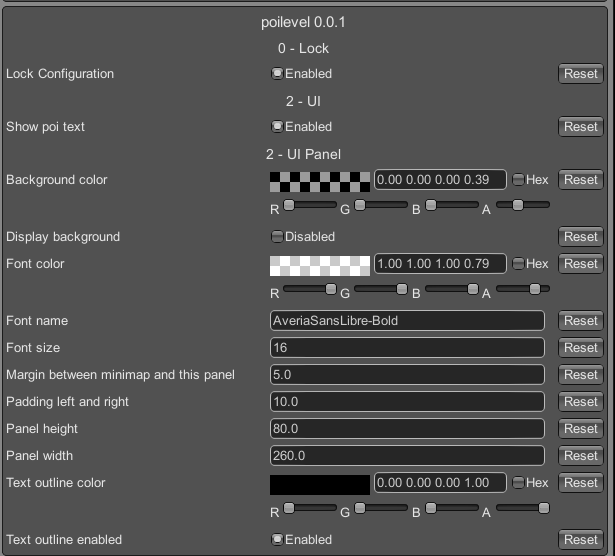The image size is (615, 556).
Task: Click the '2 - UI' section header
Action: 303,102
